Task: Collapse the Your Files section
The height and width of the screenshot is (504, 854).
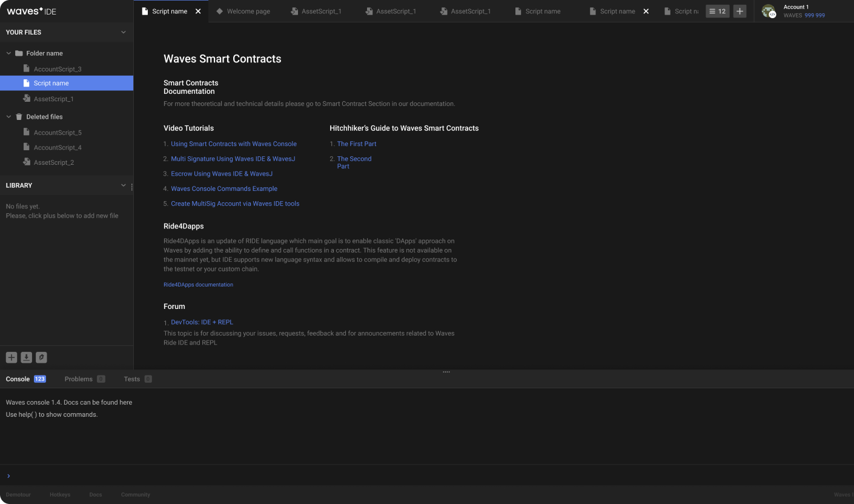Action: click(x=124, y=32)
